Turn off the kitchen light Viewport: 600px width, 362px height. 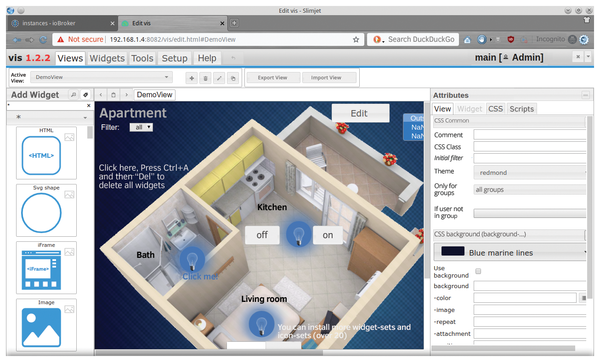[262, 235]
